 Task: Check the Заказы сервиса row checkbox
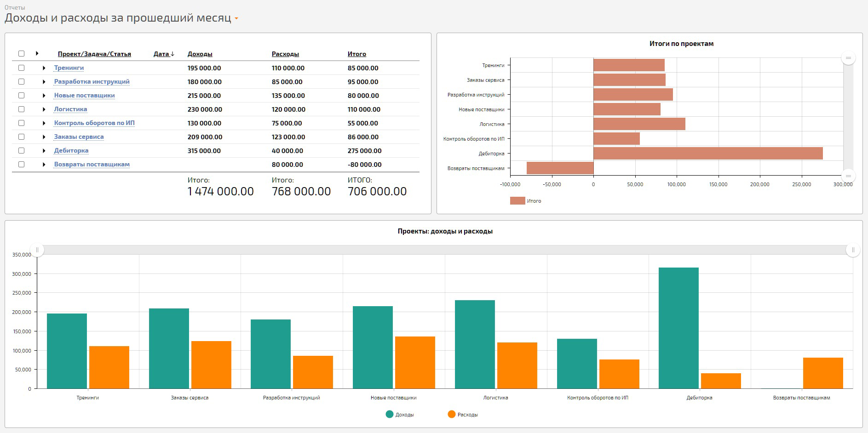[x=21, y=137]
